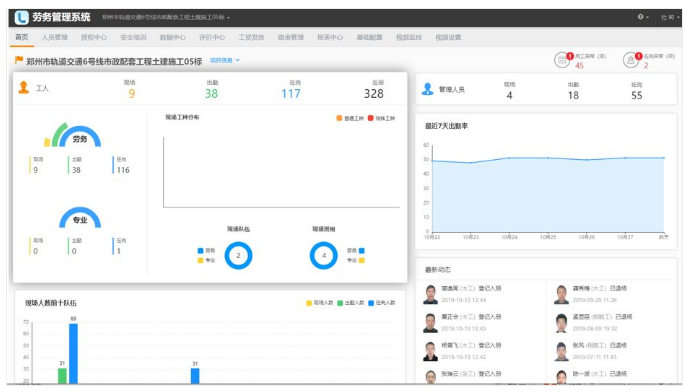Toggle the green 出勤人数 legend swatch
This screenshot has width=691, height=392.
340,303
